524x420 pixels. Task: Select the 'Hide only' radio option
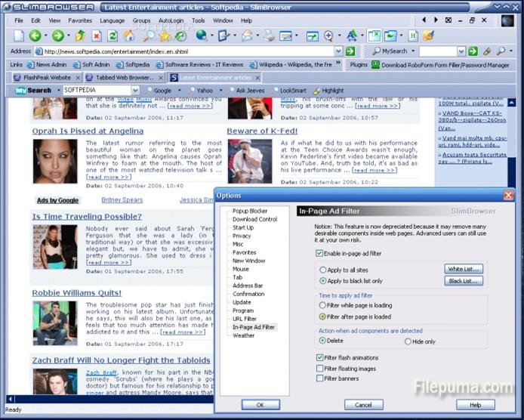pyautogui.click(x=408, y=341)
